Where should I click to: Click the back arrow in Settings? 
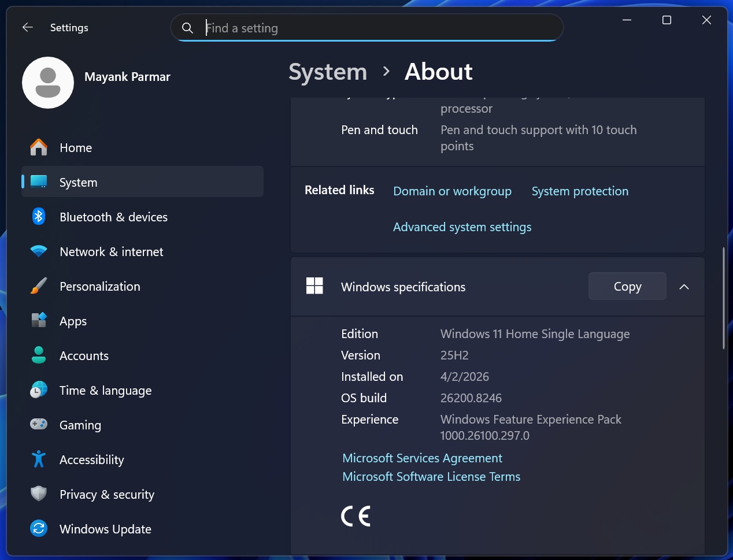tap(27, 27)
